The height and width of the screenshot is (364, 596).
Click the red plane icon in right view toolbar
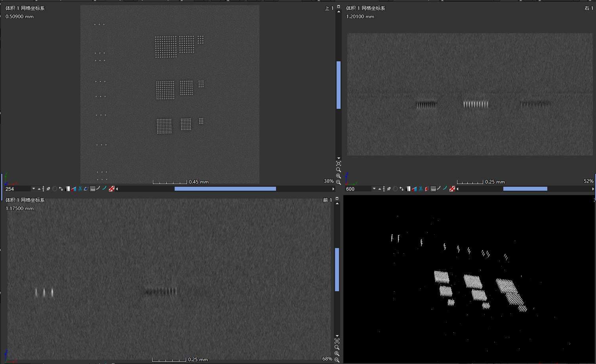tap(427, 189)
